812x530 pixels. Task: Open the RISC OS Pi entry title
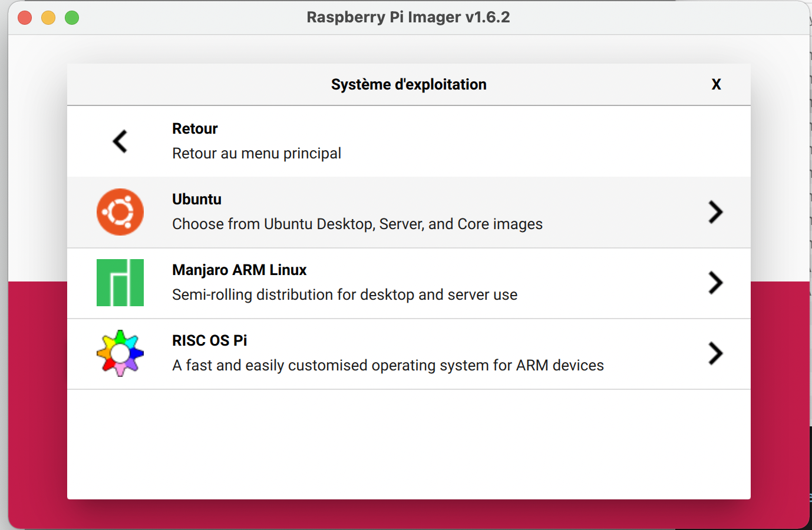[210, 340]
